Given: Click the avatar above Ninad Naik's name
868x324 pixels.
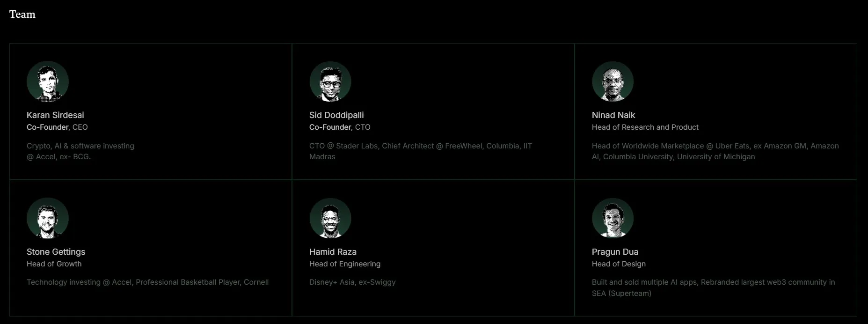Looking at the screenshot, I should [613, 81].
